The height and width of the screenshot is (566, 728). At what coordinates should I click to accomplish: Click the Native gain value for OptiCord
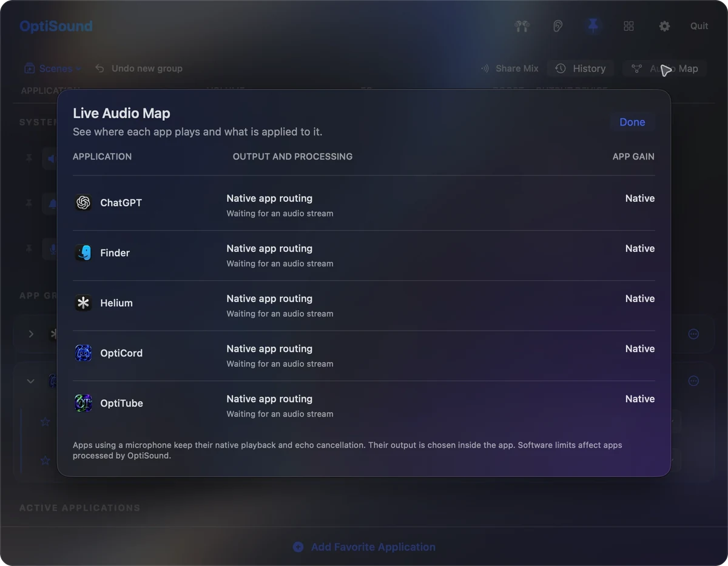click(x=640, y=349)
